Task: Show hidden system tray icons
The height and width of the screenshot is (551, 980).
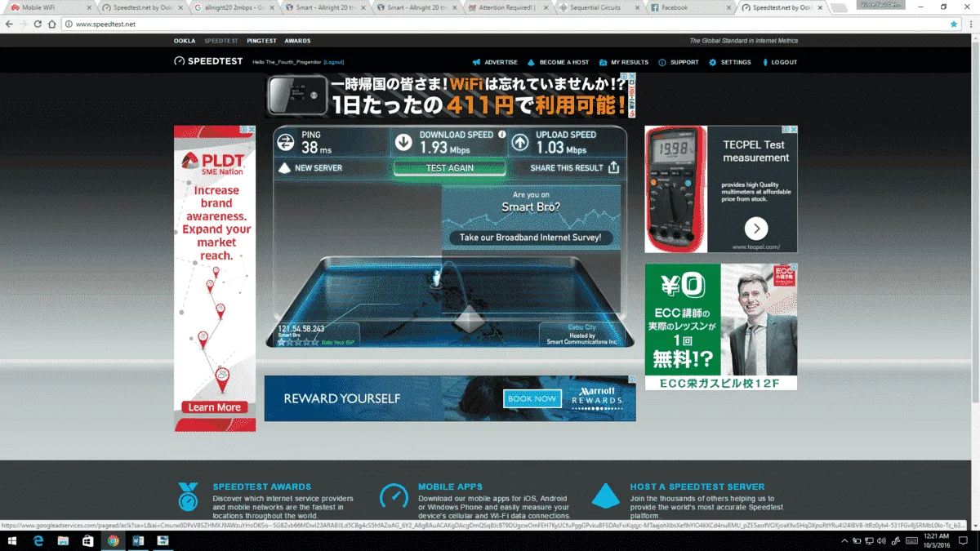Action: pyautogui.click(x=844, y=541)
